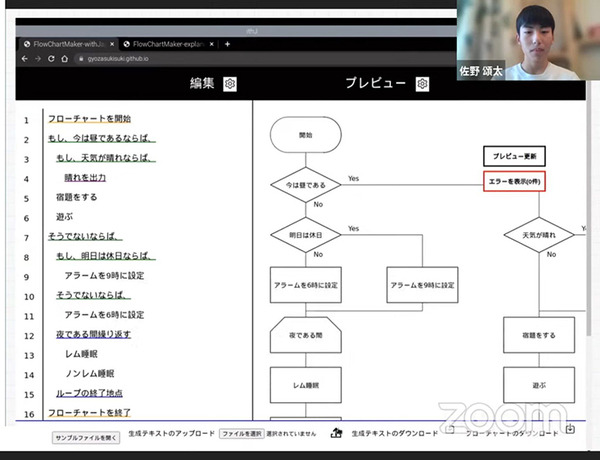The width and height of the screenshot is (600, 460).
Task: Click the アラームを9時に設定 flowchart box
Action: pyautogui.click(x=422, y=285)
